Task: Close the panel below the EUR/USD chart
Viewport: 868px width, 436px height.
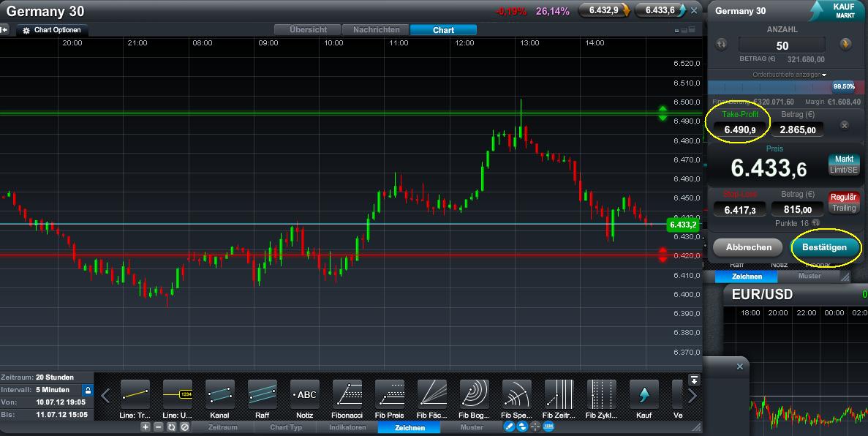Action: [x=739, y=367]
